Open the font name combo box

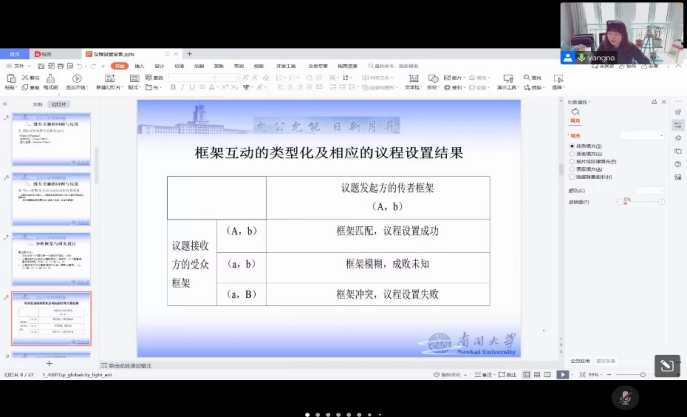(x=200, y=77)
